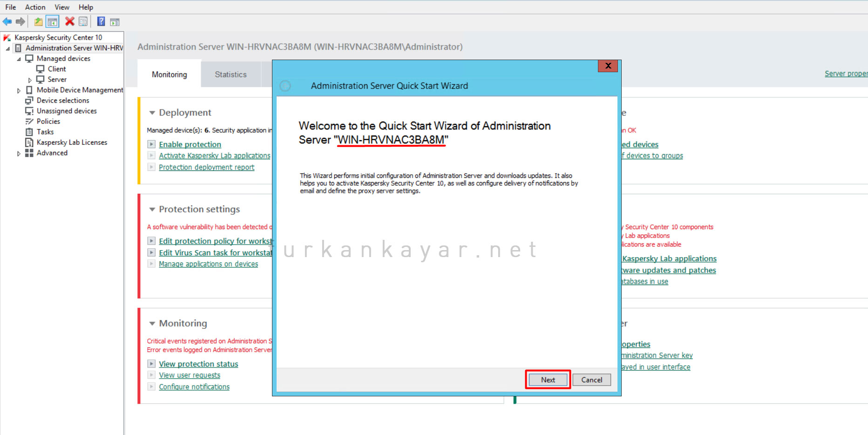Select the Kaspersky Security Center 10 root node
868x435 pixels.
coord(57,37)
